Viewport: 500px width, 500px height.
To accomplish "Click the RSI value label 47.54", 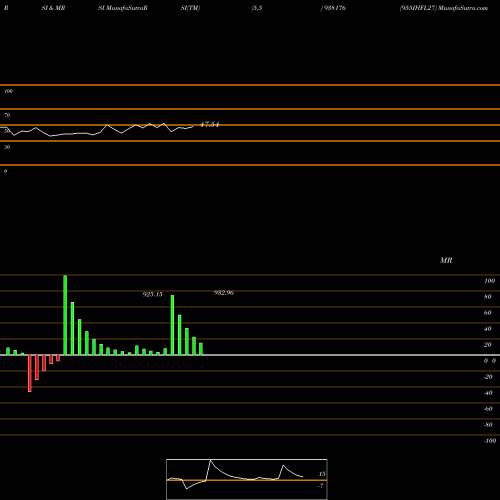I will click(210, 125).
